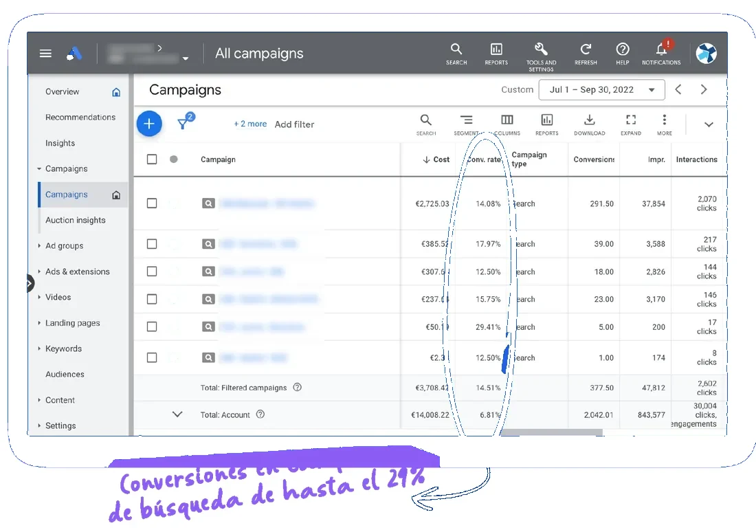
Task: Click the home icon next to Overview
Action: (116, 92)
